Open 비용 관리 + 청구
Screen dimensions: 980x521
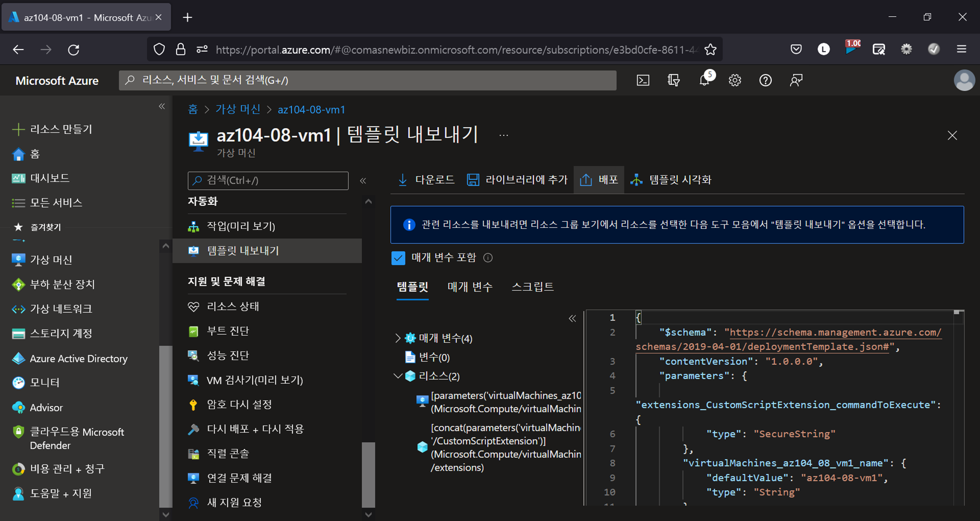[x=58, y=469]
